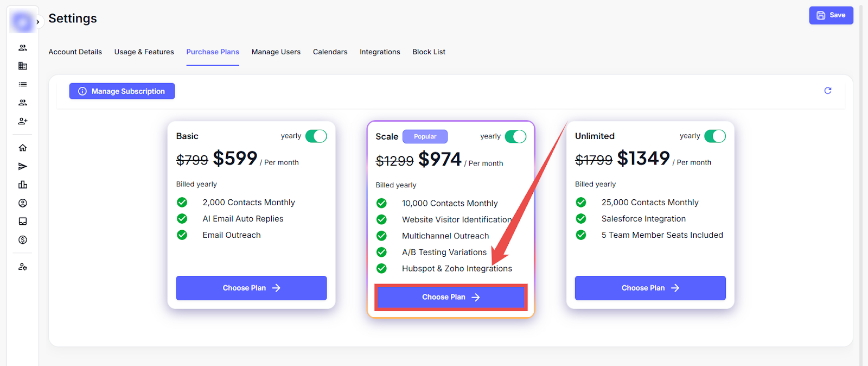Click the paper plane send icon

(23, 166)
